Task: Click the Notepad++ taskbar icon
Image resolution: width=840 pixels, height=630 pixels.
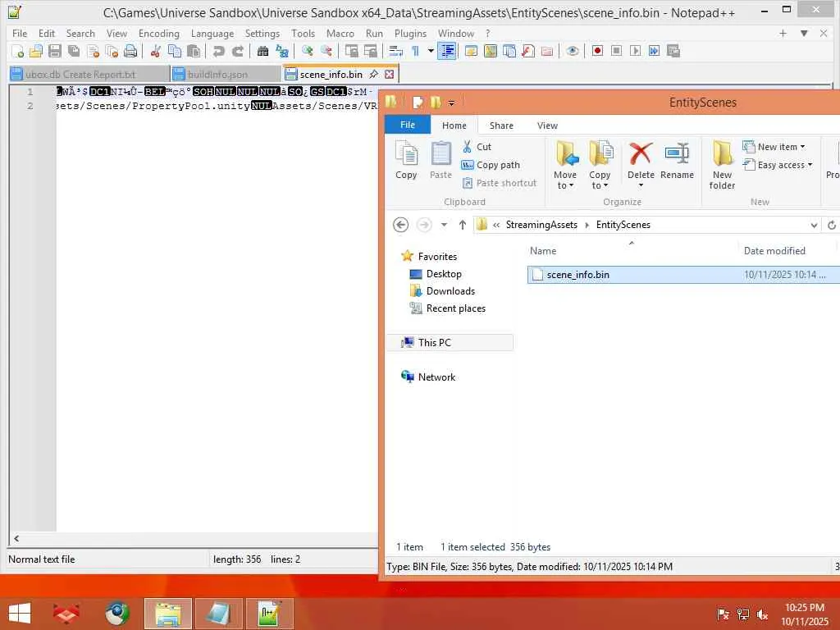Action: pos(268,614)
